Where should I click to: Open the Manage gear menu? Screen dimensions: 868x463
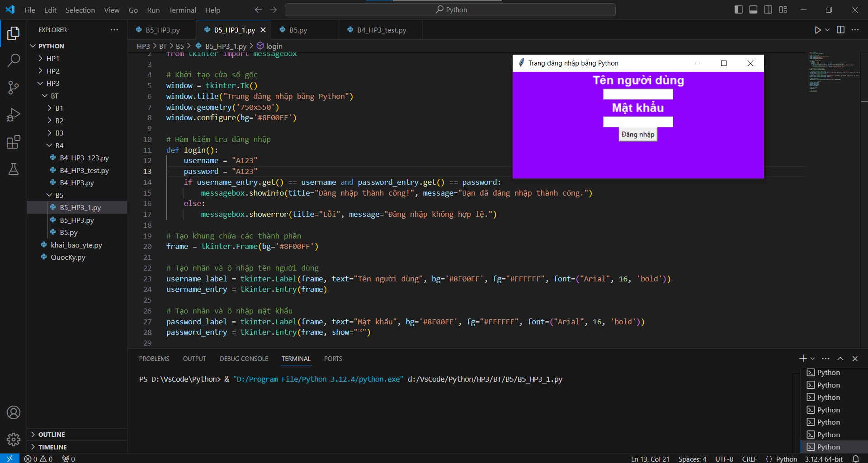click(14, 439)
